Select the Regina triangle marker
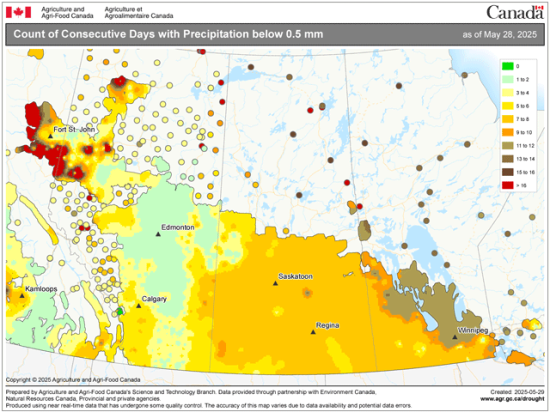The width and height of the screenshot is (550, 412). (313, 332)
